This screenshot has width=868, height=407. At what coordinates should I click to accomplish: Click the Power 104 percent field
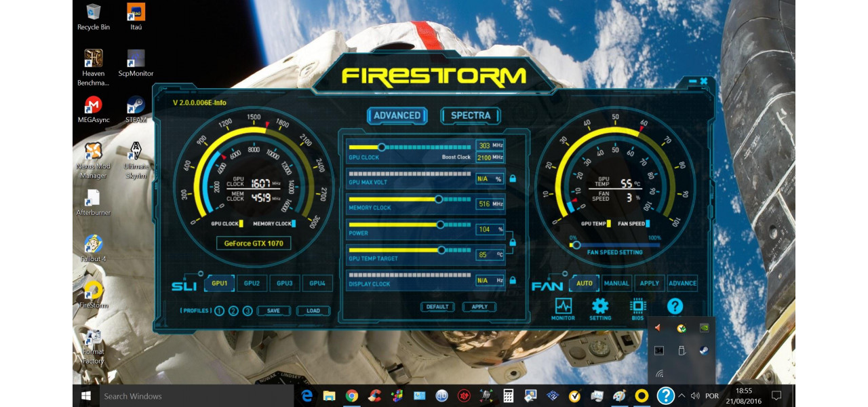(x=490, y=229)
